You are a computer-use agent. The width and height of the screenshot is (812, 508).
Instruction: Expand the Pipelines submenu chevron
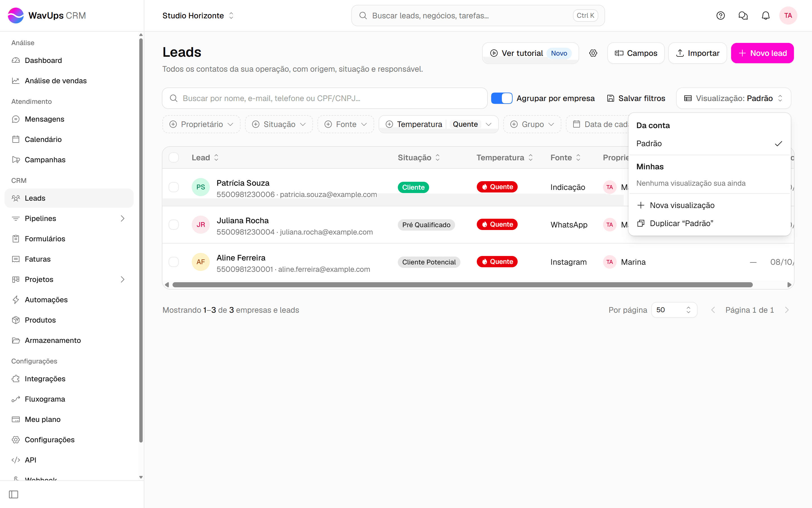click(x=122, y=218)
